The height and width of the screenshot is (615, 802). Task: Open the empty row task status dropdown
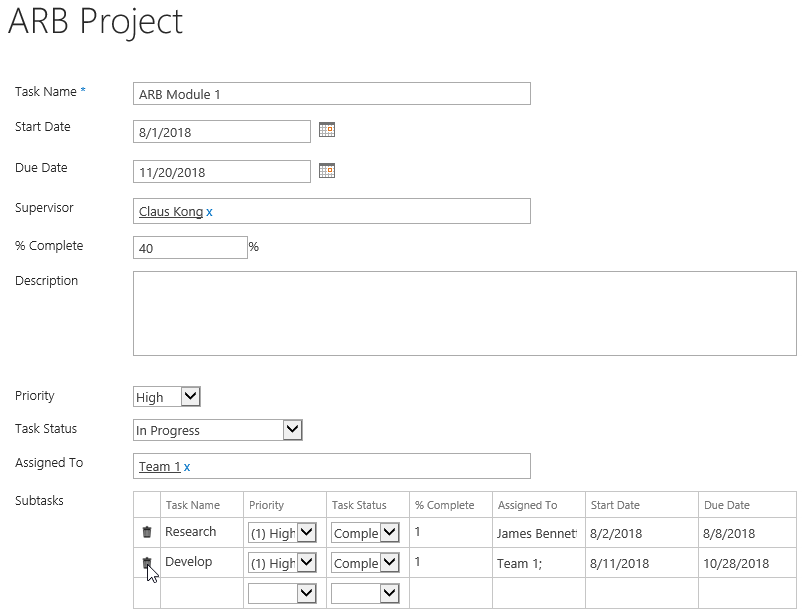pyautogui.click(x=365, y=593)
